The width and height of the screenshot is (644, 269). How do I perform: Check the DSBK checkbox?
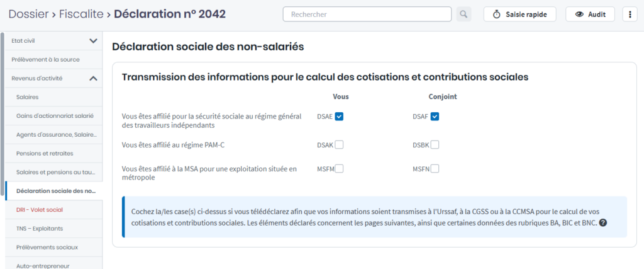click(x=435, y=145)
